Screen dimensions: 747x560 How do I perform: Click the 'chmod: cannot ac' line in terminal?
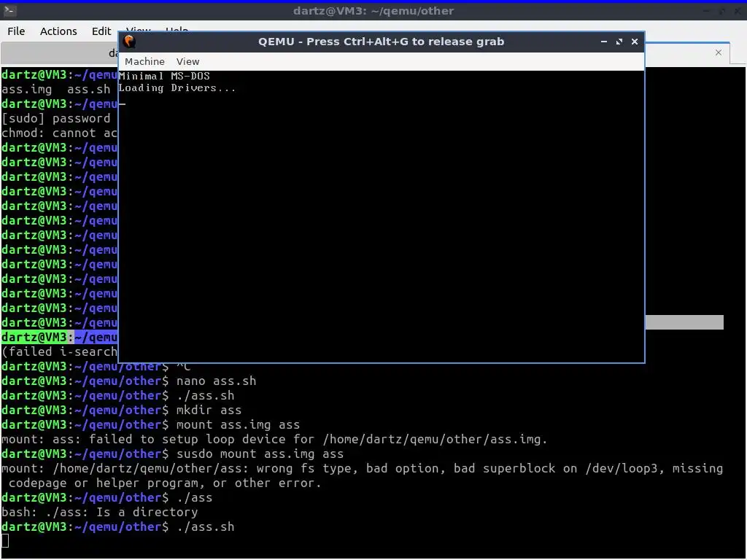60,133
